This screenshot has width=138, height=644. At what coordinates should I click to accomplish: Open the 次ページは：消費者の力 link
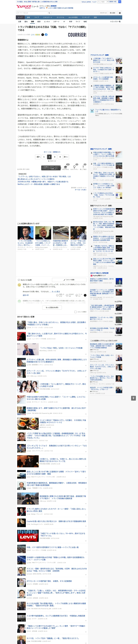pos(52,152)
